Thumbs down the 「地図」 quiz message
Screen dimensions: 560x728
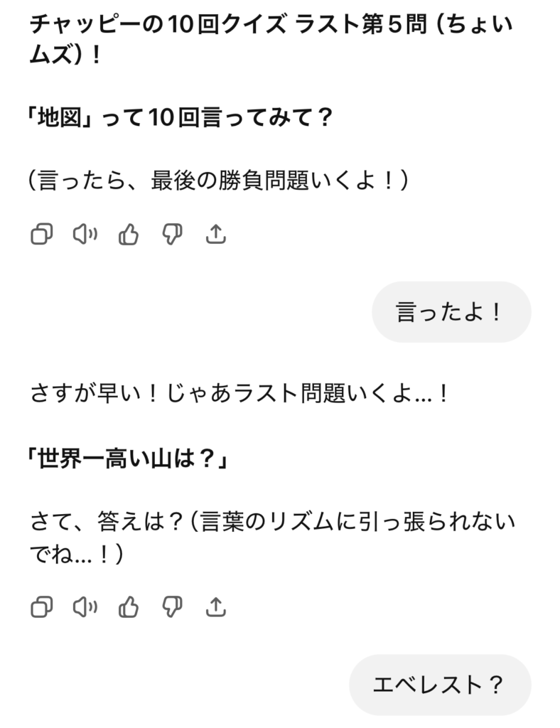(x=172, y=234)
